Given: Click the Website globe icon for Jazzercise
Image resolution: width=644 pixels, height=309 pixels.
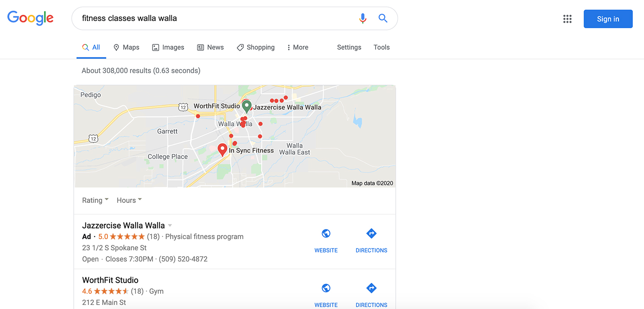Looking at the screenshot, I should (326, 233).
